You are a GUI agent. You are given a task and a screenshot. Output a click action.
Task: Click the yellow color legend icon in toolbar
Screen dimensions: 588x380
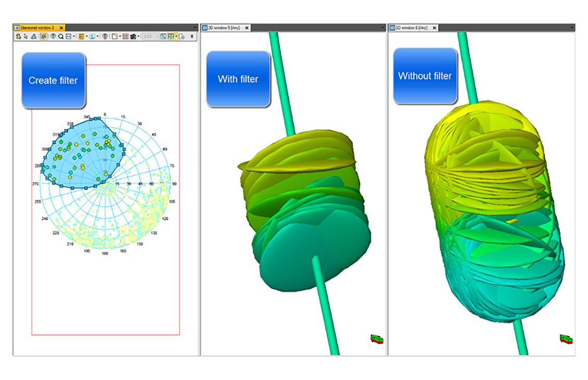click(81, 37)
